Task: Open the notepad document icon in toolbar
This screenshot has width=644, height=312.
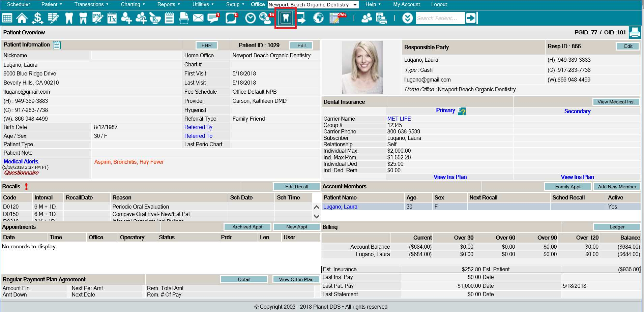Action: coord(169,18)
